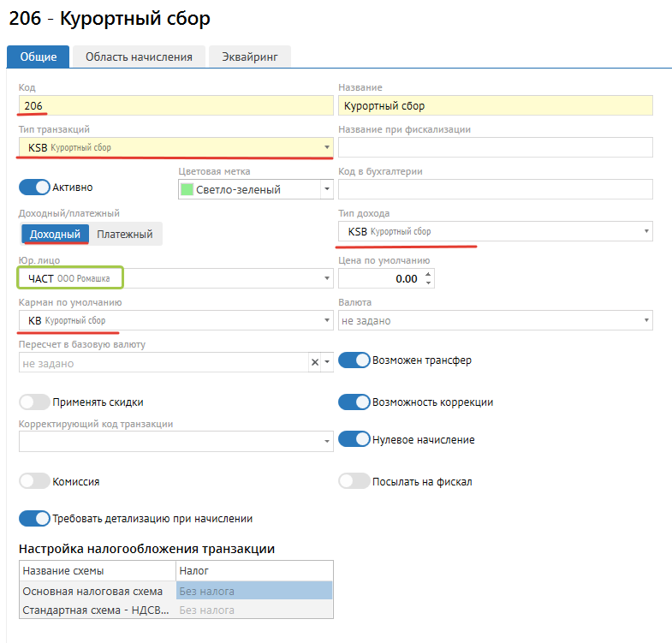The image size is (672, 643).
Task: Toggle 'Посылать на фискал' switch
Action: (354, 481)
